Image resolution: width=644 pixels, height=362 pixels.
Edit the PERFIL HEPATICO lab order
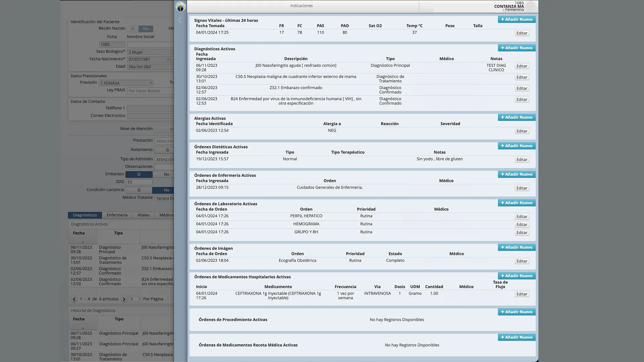tap(522, 217)
